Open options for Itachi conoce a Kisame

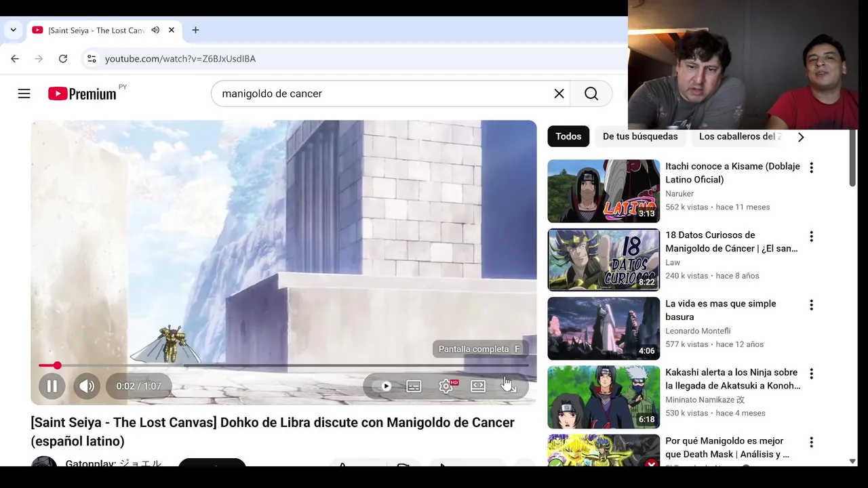[x=811, y=167]
